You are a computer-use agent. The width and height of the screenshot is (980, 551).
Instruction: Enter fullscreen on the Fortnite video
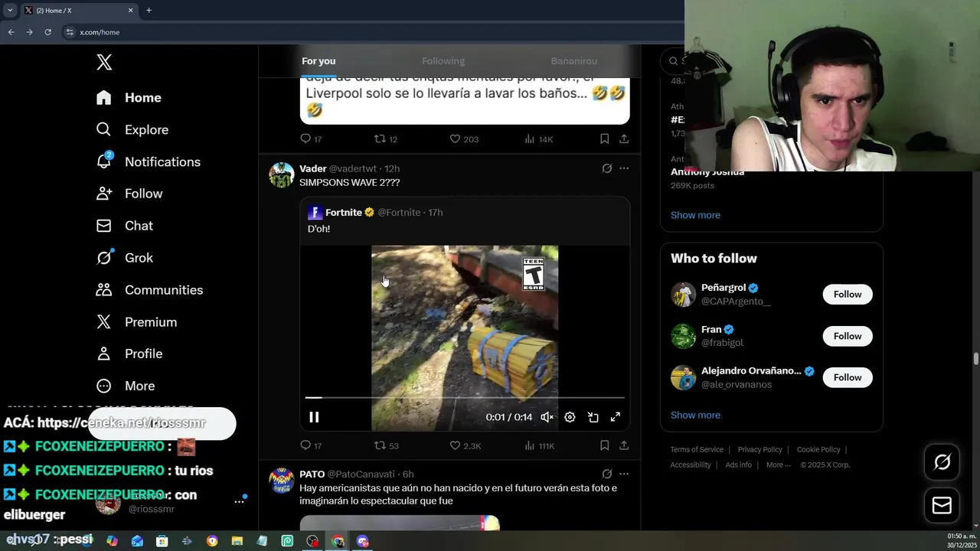615,417
